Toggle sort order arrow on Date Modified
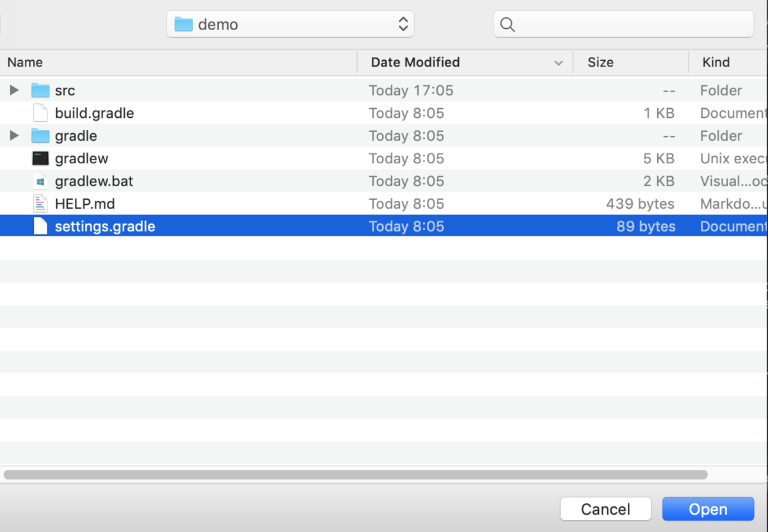 click(x=559, y=63)
